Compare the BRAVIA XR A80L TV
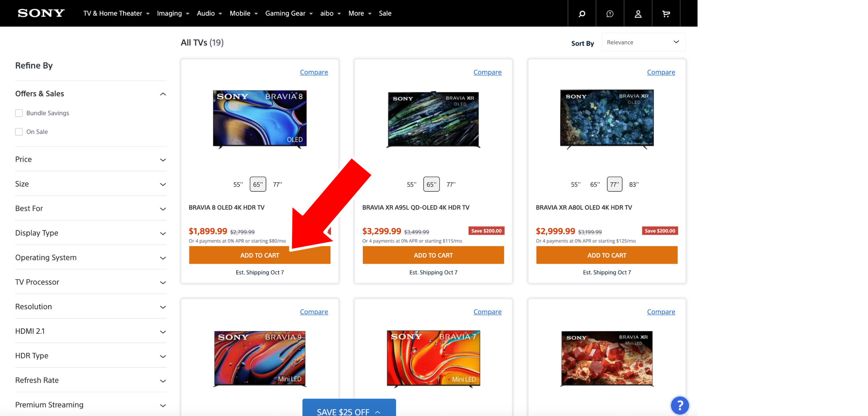This screenshot has width=868, height=416. 661,72
